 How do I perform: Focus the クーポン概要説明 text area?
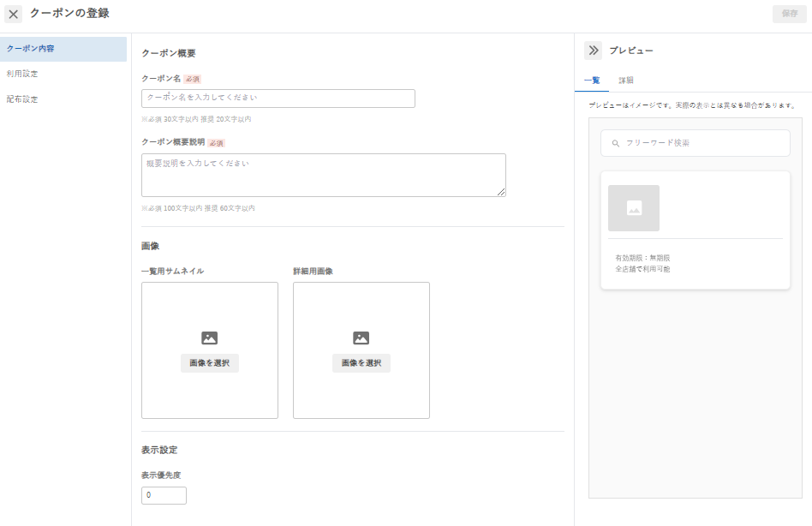point(324,175)
